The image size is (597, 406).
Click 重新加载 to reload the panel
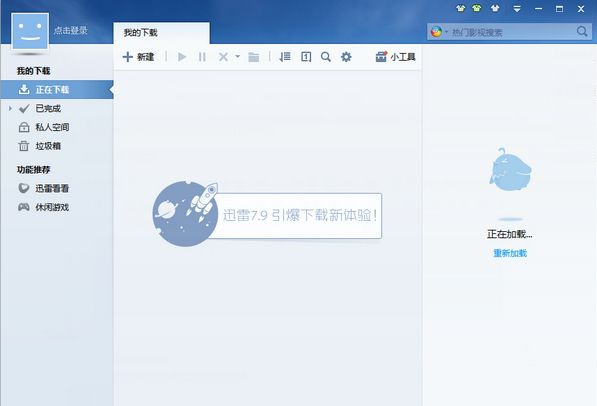510,253
